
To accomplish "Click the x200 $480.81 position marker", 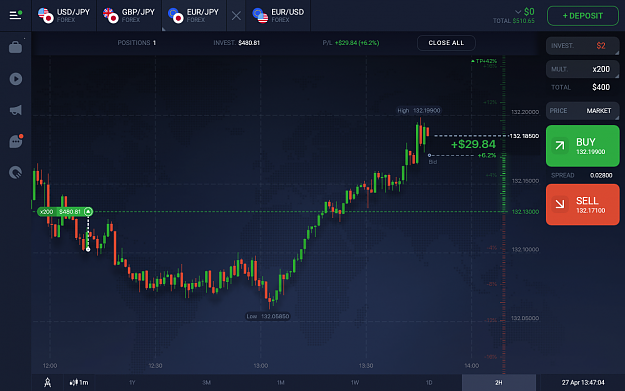I will point(65,212).
